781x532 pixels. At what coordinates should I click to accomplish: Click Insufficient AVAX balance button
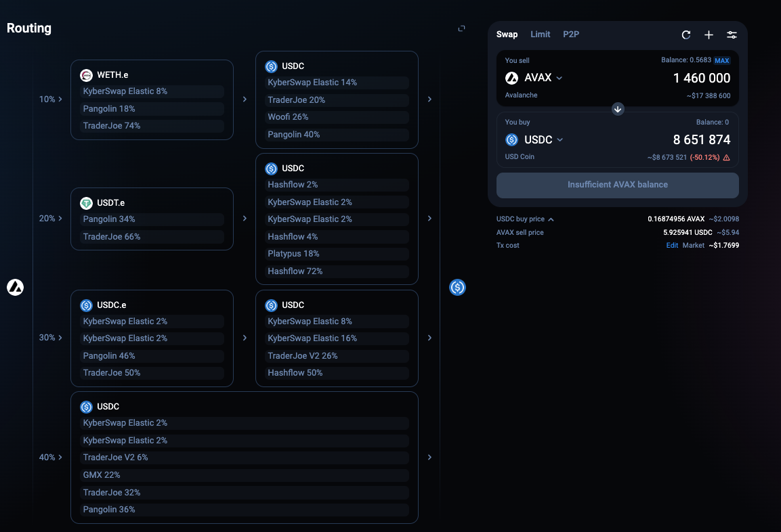click(x=617, y=185)
